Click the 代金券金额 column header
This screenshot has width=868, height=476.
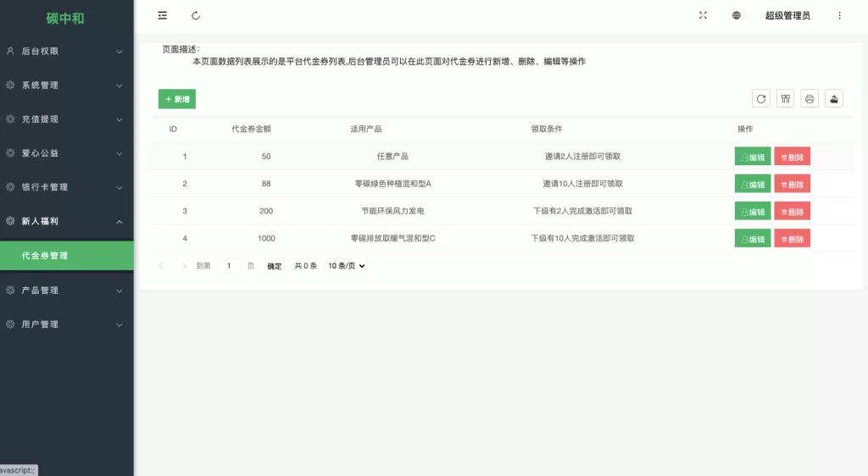click(251, 129)
